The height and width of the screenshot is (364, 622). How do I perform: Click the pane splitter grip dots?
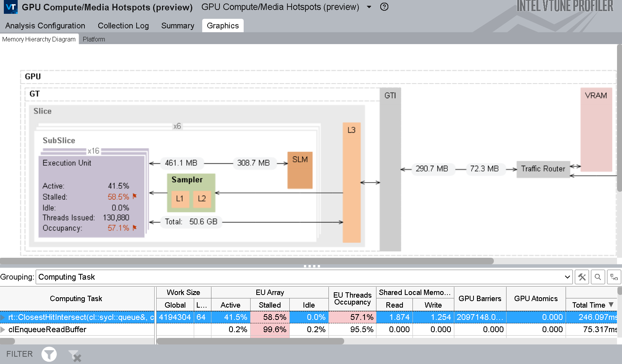tap(312, 266)
